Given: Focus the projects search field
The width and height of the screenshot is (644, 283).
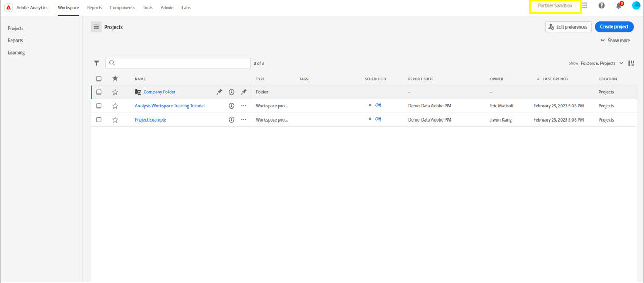Looking at the screenshot, I should [x=178, y=63].
